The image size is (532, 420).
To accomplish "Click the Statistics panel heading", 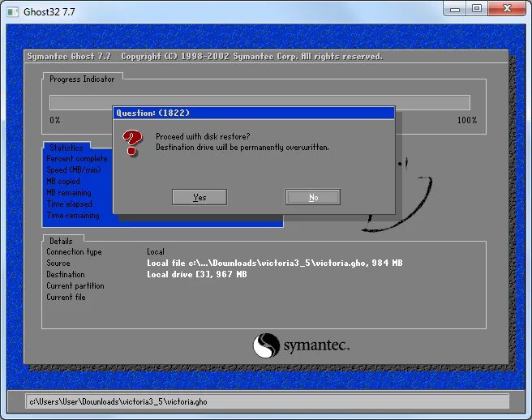I will (x=66, y=148).
